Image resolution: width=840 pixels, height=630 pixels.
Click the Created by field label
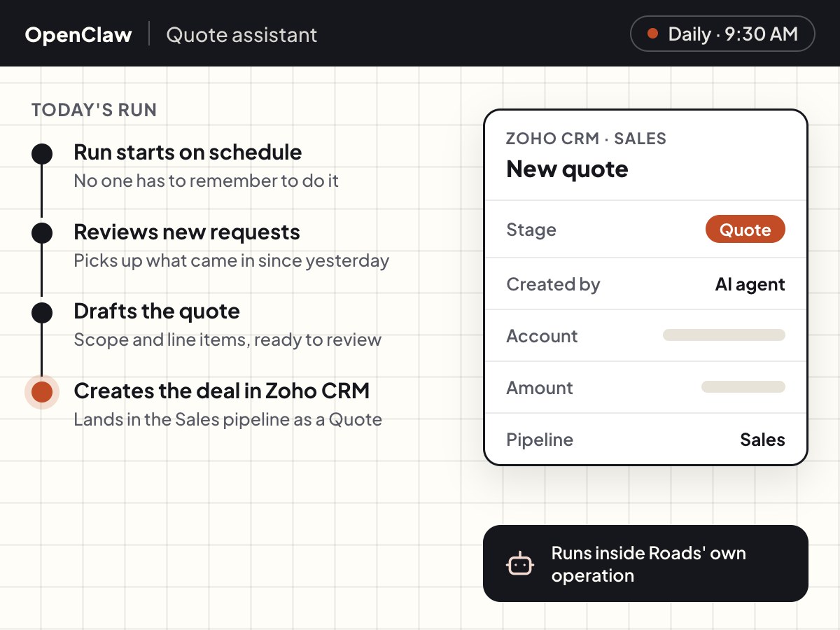(553, 284)
